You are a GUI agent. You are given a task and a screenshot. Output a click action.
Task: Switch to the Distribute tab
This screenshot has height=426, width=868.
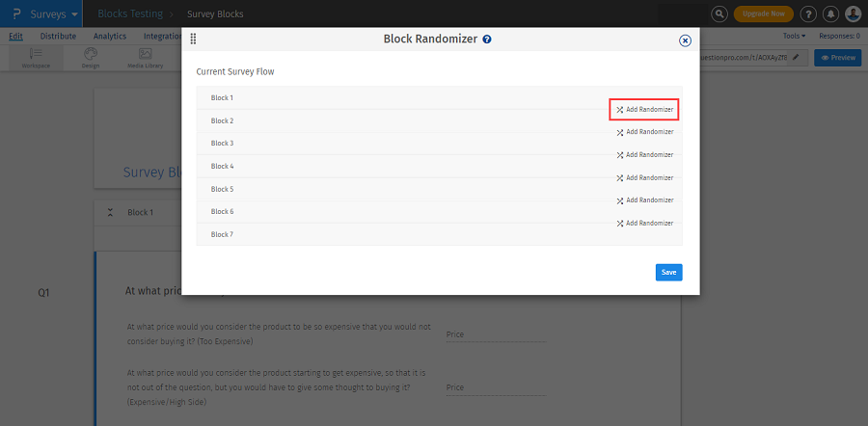click(58, 36)
